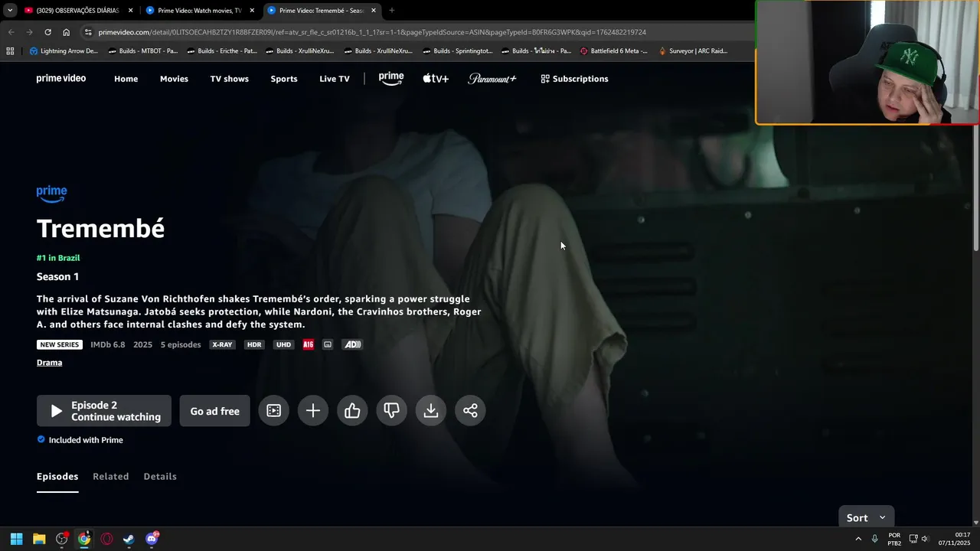Show hidden system tray icons
Viewport: 980px width, 551px height.
857,539
